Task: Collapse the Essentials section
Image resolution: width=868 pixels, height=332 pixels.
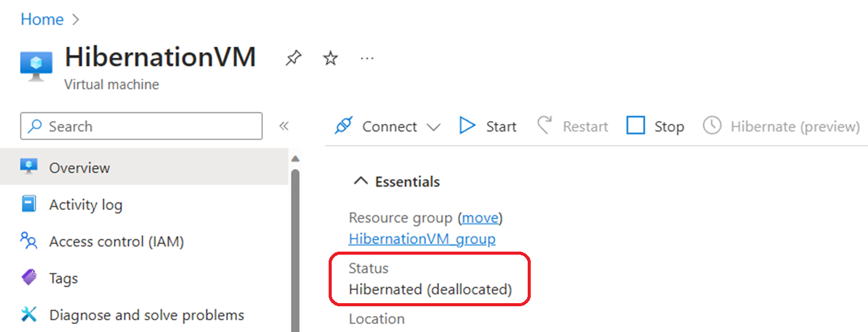Action: click(x=397, y=182)
